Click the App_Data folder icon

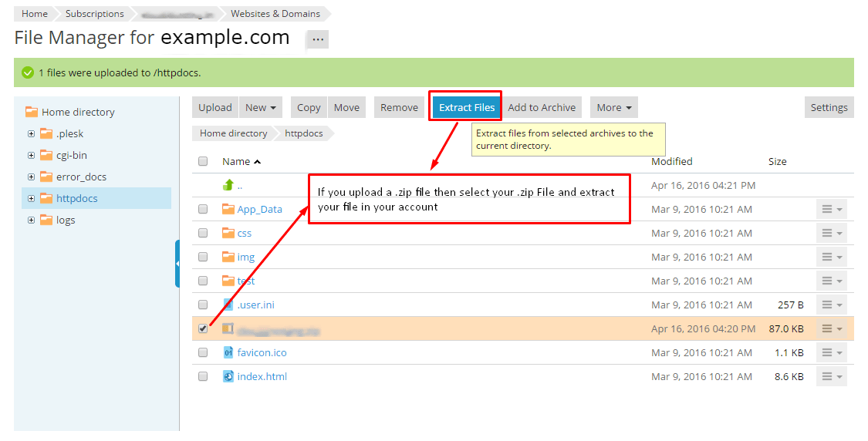click(x=228, y=209)
